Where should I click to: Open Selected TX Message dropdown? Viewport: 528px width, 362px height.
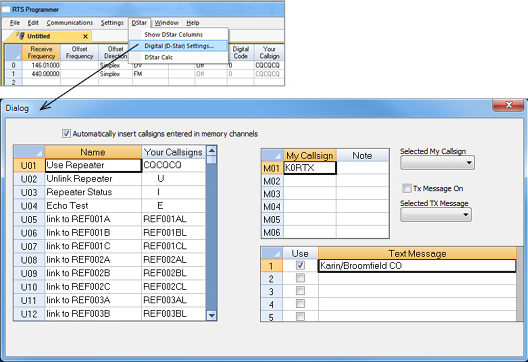click(x=436, y=215)
